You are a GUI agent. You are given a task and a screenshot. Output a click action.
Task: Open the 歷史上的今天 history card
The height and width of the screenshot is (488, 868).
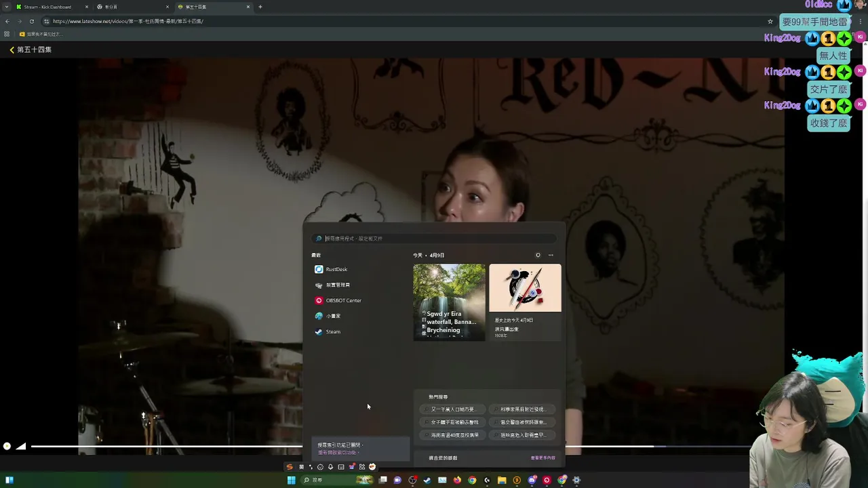(x=525, y=302)
